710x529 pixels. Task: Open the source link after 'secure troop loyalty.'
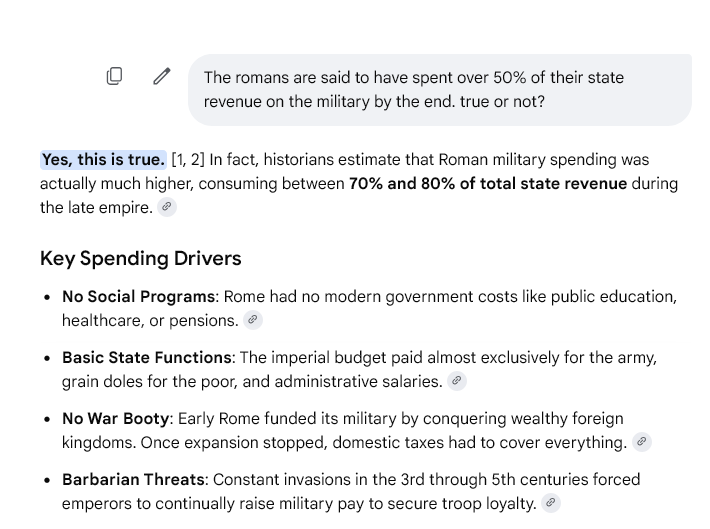tap(551, 503)
